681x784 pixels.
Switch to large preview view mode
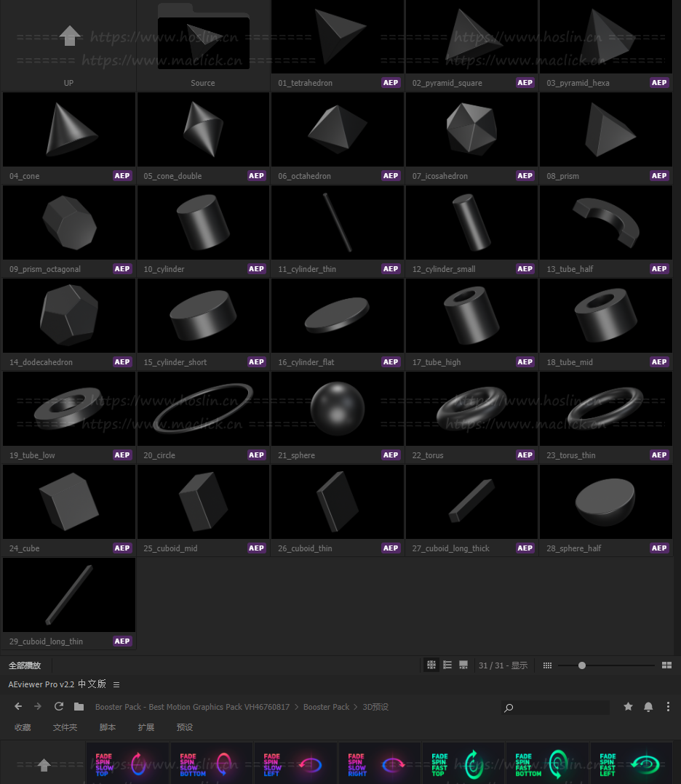coord(463,665)
